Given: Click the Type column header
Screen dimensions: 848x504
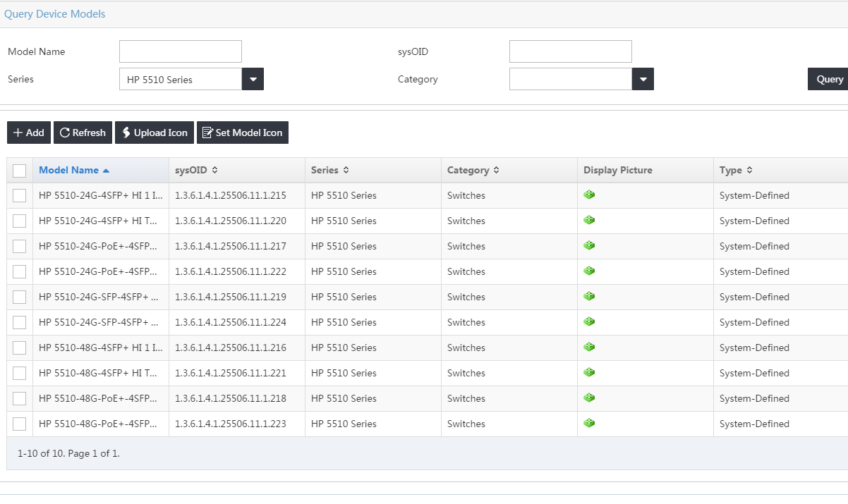Looking at the screenshot, I should pos(781,170).
